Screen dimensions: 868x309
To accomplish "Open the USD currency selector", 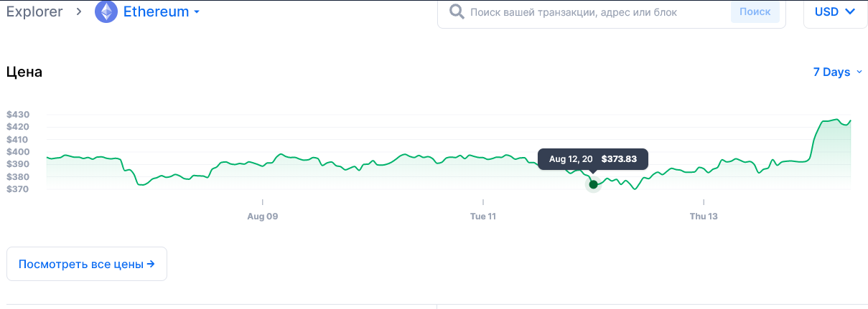I will coord(835,12).
